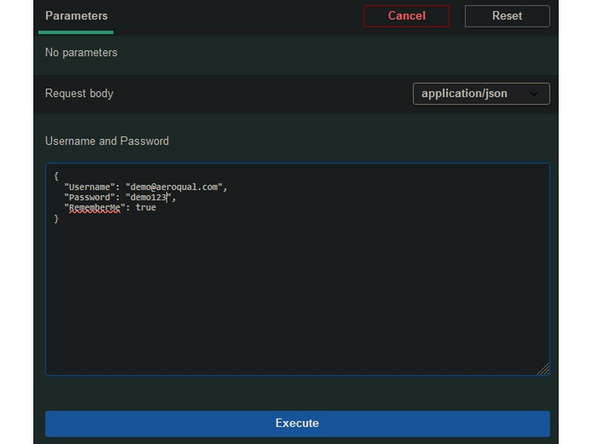Viewport: 592px width, 444px height.
Task: Click the textarea resize handle corner
Action: 543,369
